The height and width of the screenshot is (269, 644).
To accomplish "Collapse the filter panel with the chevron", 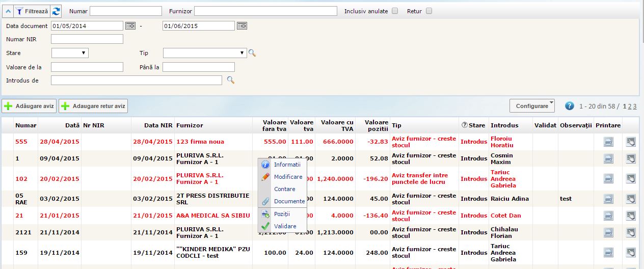I will pos(8,11).
